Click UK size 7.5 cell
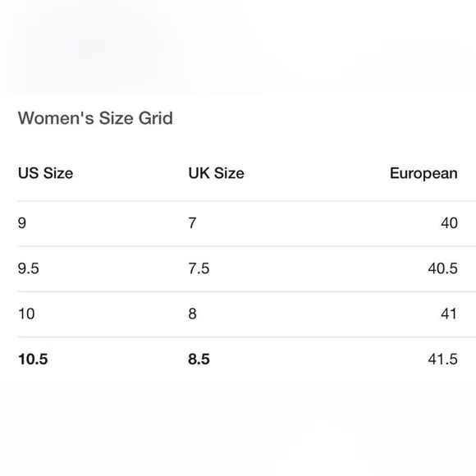 point(199,268)
